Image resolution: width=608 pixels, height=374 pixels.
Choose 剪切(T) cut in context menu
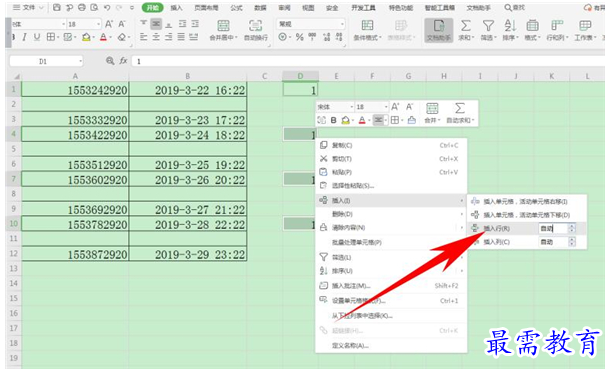[x=391, y=159]
